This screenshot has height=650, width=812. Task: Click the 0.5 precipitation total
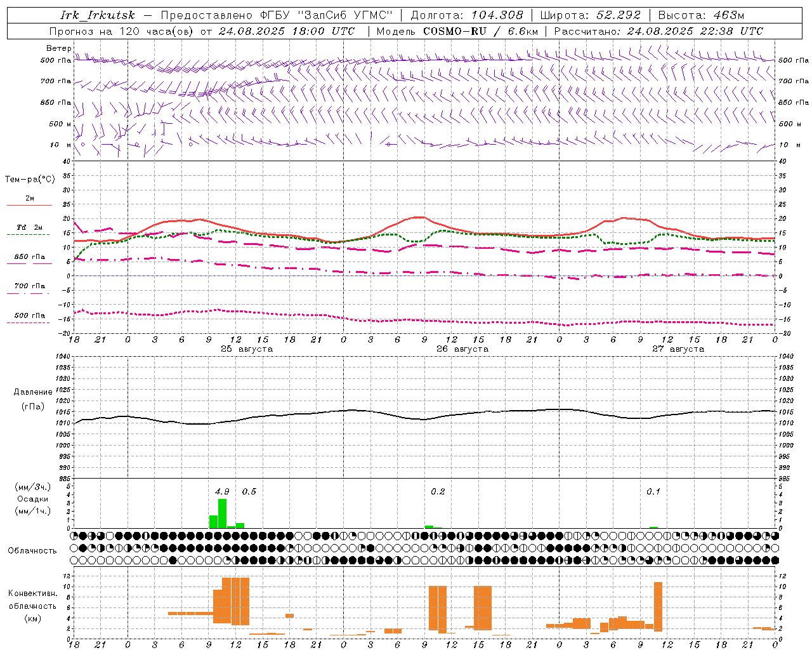pos(249,491)
